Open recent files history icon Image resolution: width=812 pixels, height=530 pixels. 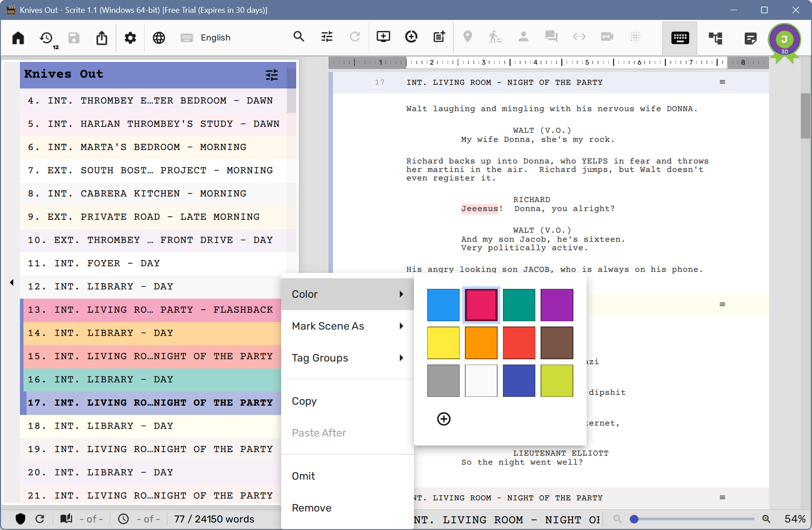point(46,38)
